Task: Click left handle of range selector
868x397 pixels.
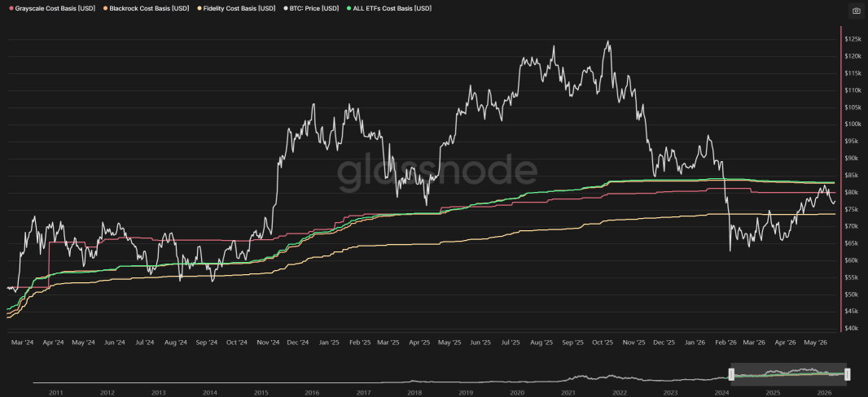Action: pyautogui.click(x=730, y=374)
